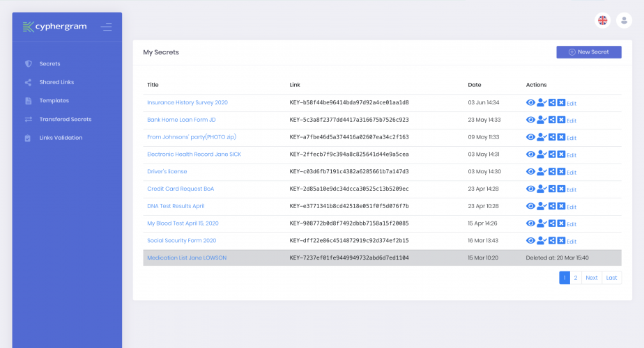Open DNA Test Results April title link

pos(176,206)
